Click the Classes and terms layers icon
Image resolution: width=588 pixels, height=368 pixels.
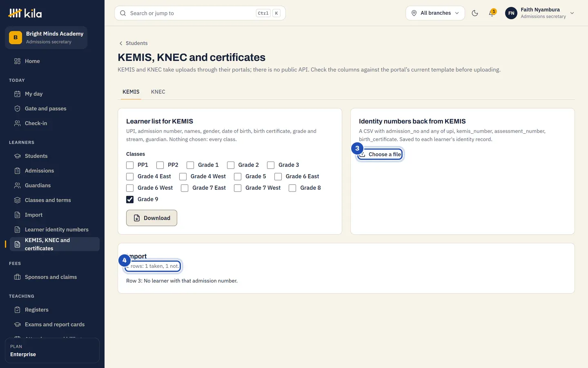[17, 200]
